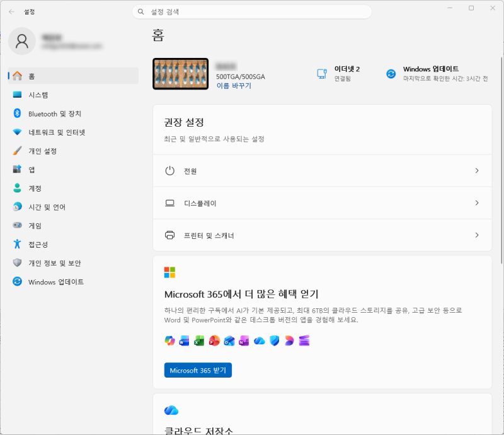The height and width of the screenshot is (435, 504).
Task: Click the 이더넷 2 network icon
Action: (x=322, y=74)
